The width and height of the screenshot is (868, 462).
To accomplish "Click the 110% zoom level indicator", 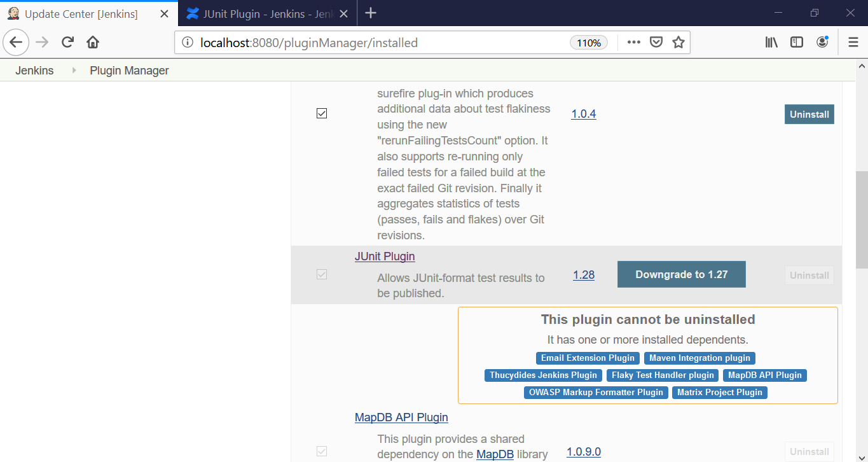I will (588, 43).
